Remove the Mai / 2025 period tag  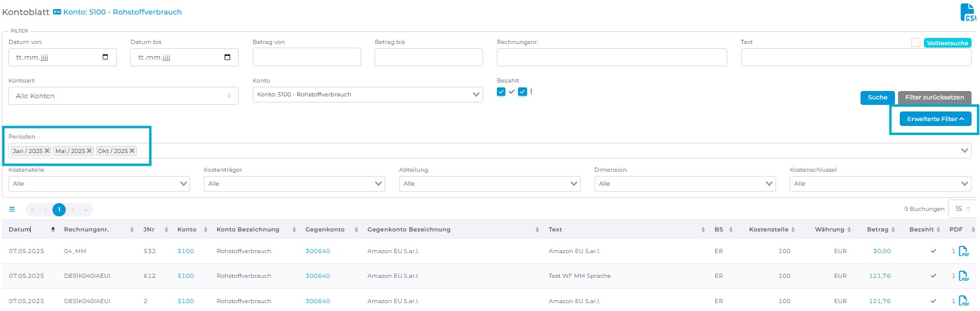tap(89, 151)
